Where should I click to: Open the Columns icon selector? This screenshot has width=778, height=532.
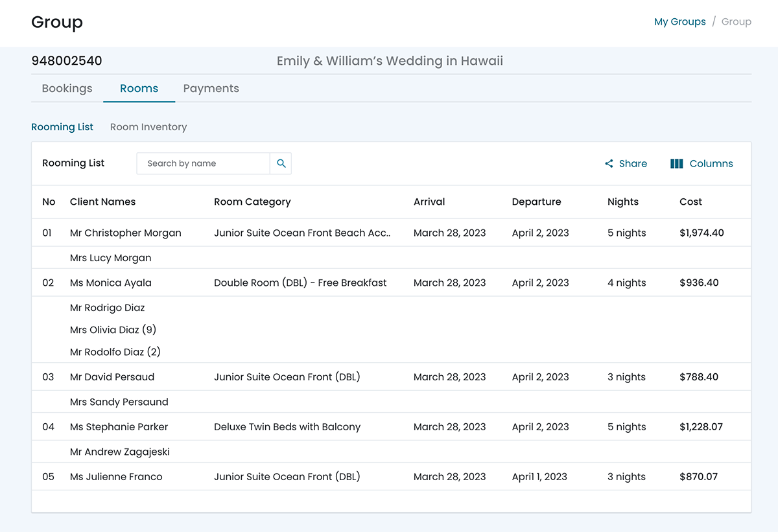click(x=676, y=164)
